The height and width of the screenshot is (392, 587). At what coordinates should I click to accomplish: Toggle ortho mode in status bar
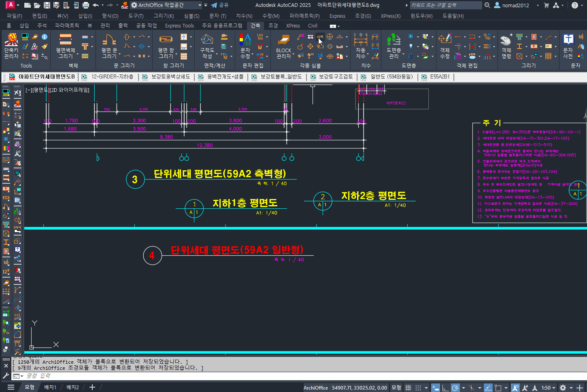(x=445, y=388)
